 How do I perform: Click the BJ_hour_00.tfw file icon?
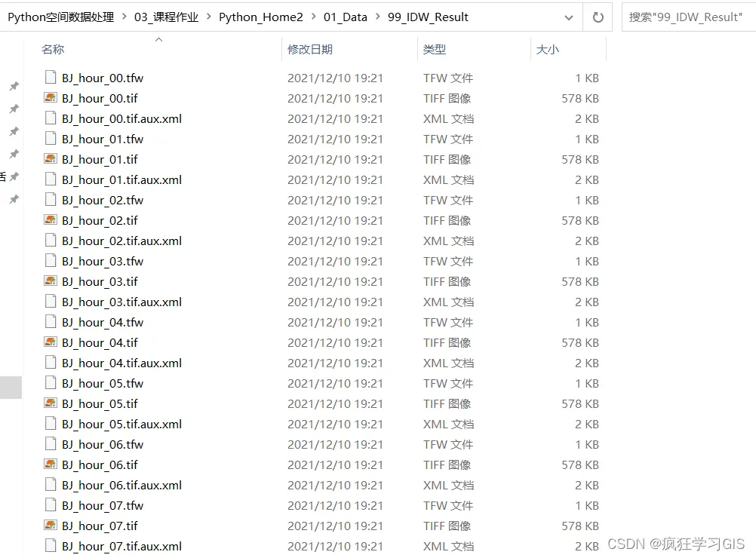51,78
